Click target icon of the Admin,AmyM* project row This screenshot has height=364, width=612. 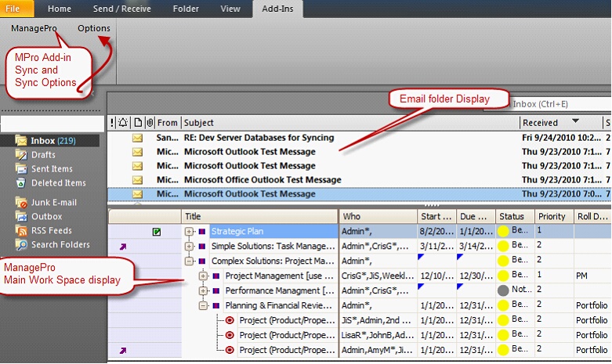point(230,350)
